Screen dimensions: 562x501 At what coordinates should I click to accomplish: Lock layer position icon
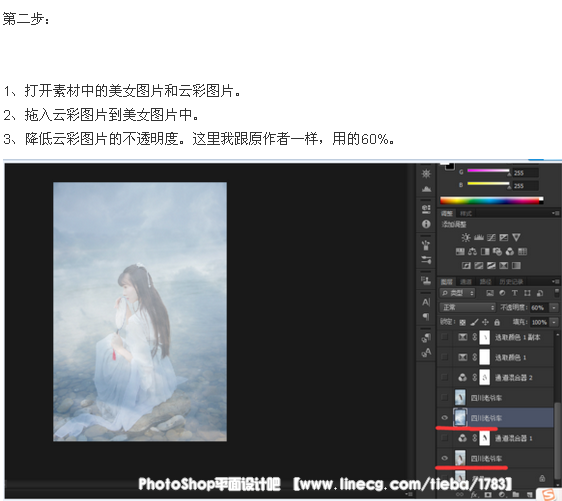click(485, 322)
